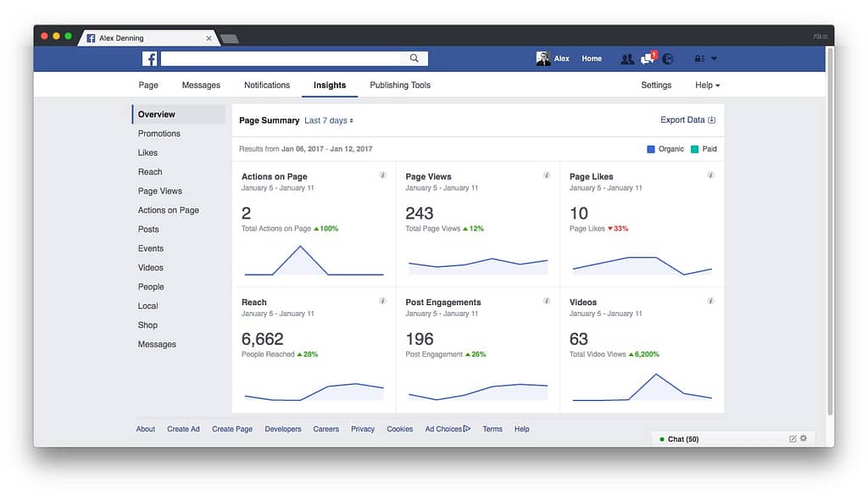
Task: Open a new browser tab
Action: coord(229,39)
